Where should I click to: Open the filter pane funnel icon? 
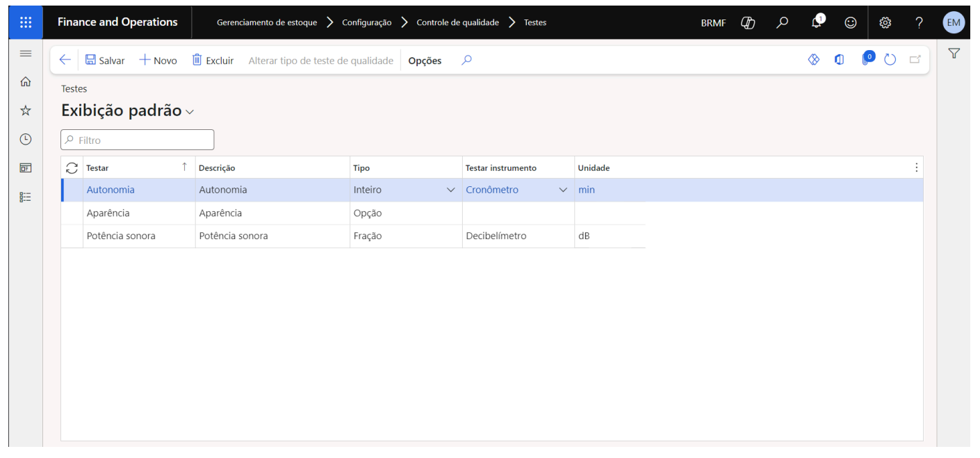[954, 54]
